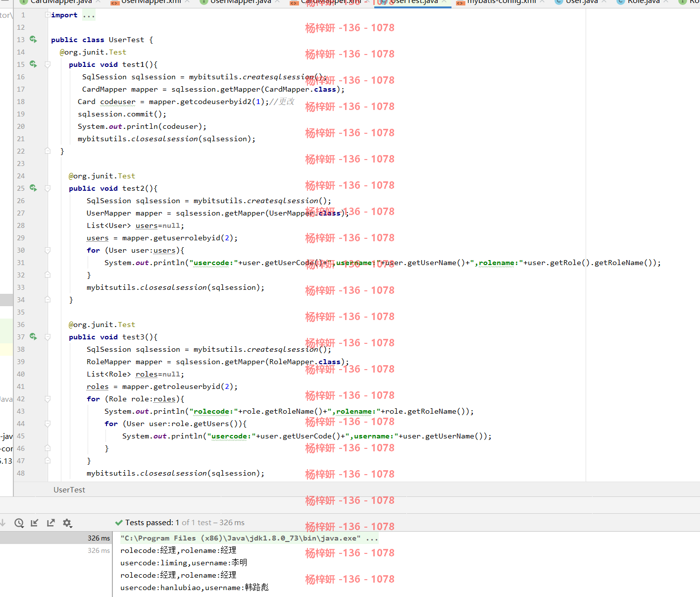Image resolution: width=700 pixels, height=597 pixels.
Task: Click Import Tests icon in test toolbar
Action: (x=35, y=523)
